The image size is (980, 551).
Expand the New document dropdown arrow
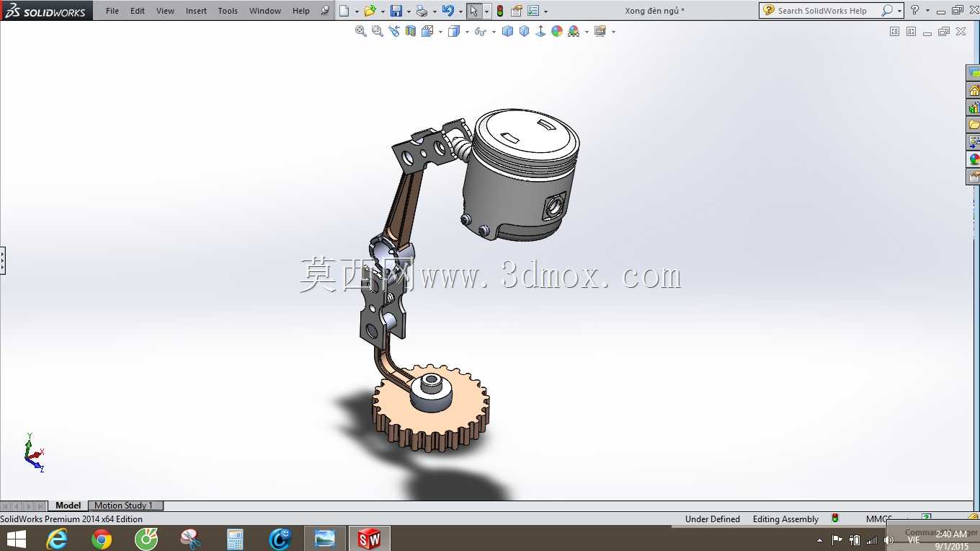357,12
